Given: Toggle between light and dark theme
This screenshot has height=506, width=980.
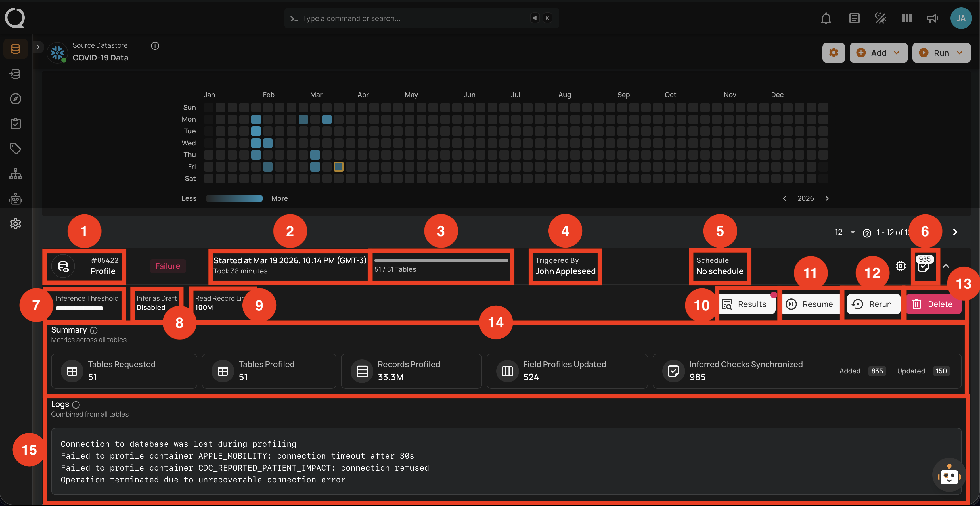Looking at the screenshot, I should pyautogui.click(x=880, y=18).
